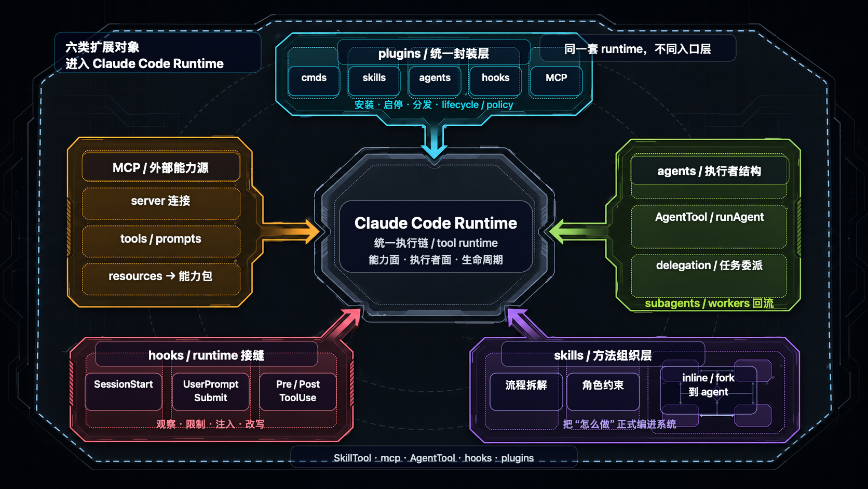Select the "流程拆解" box

[x=526, y=391]
